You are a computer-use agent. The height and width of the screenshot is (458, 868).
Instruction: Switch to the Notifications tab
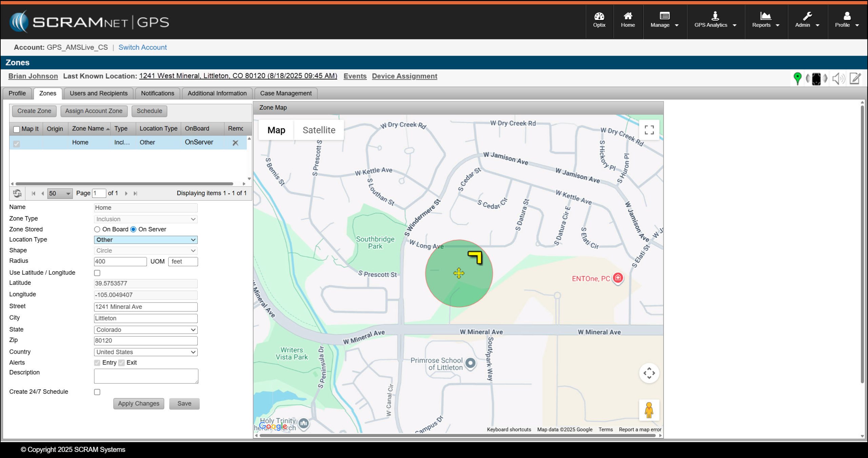[157, 93]
